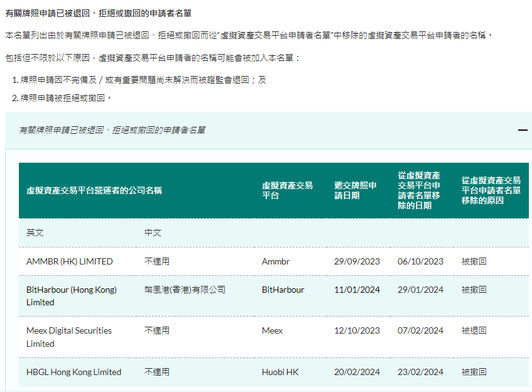Collapse the 有關牌照申請已被退回 accordion panel
Screen dimensions: 532x392
pyautogui.click(x=522, y=129)
